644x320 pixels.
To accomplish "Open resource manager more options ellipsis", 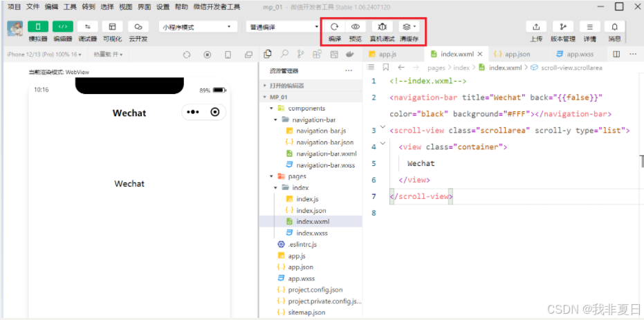I will click(x=349, y=70).
